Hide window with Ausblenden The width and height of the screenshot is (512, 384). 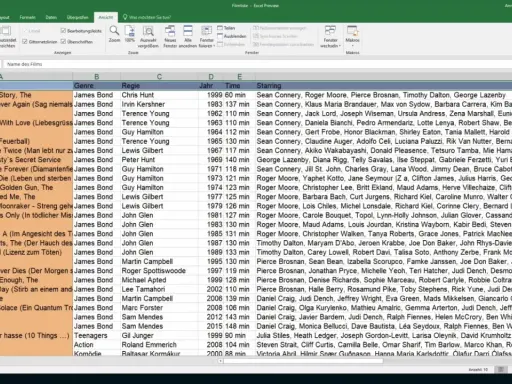[x=232, y=36]
